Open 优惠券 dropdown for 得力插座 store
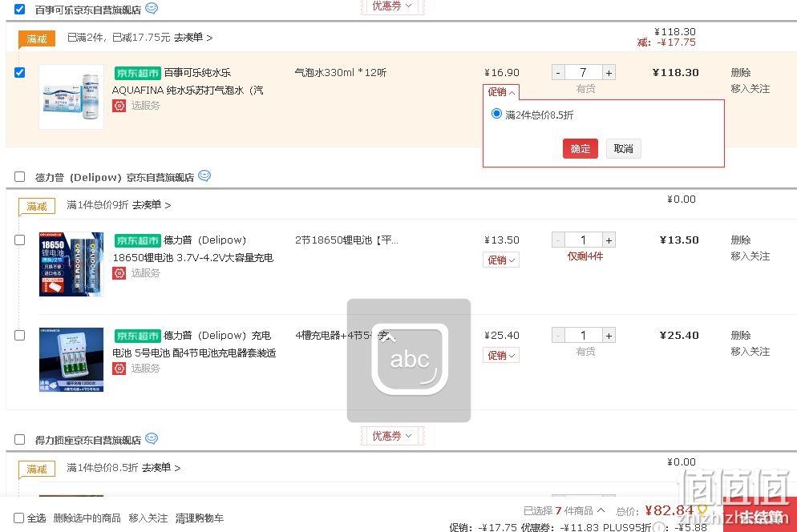The width and height of the screenshot is (797, 532). click(x=392, y=436)
